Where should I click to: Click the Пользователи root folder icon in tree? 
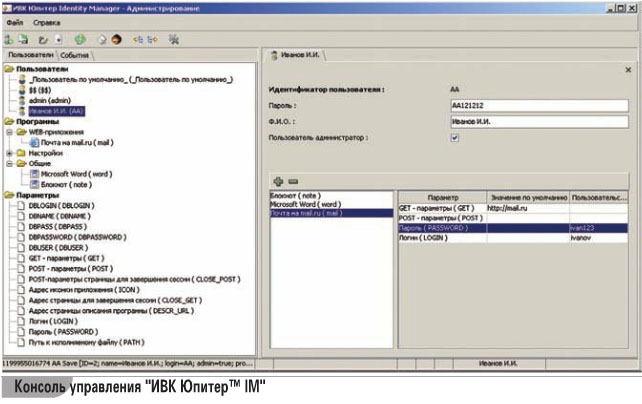click(9, 69)
